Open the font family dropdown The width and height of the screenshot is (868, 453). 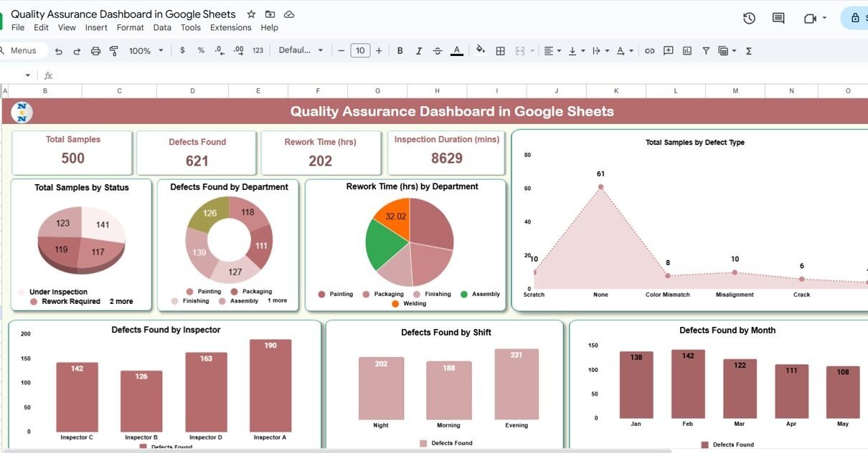point(301,51)
